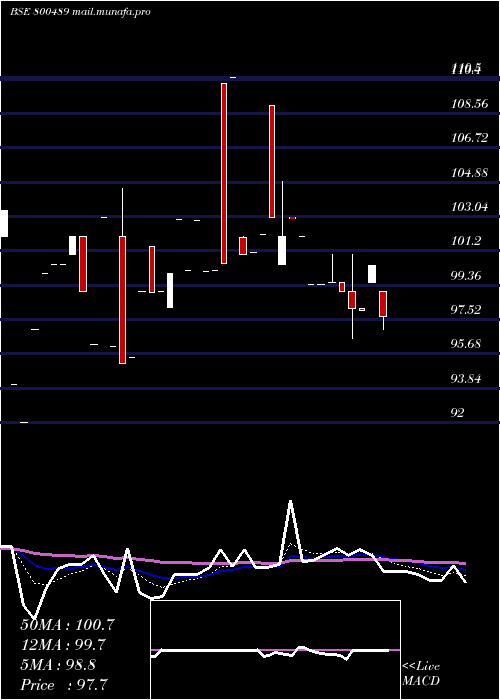
Task: Click the 5MA : 98.8 value
Action: [58, 665]
